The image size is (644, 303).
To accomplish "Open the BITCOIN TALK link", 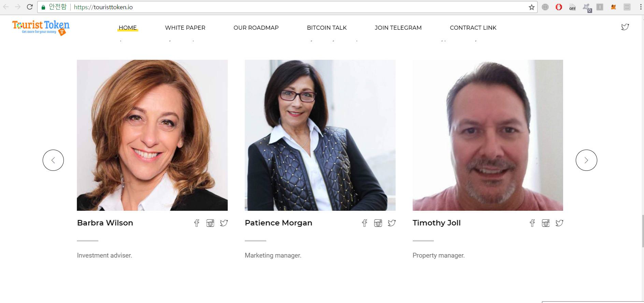I will click(x=327, y=28).
